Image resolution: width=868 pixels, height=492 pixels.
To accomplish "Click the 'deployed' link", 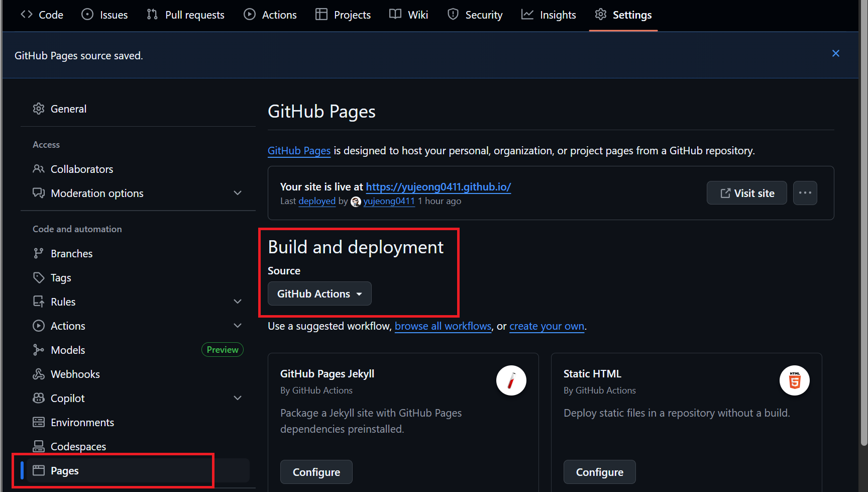I will 317,201.
